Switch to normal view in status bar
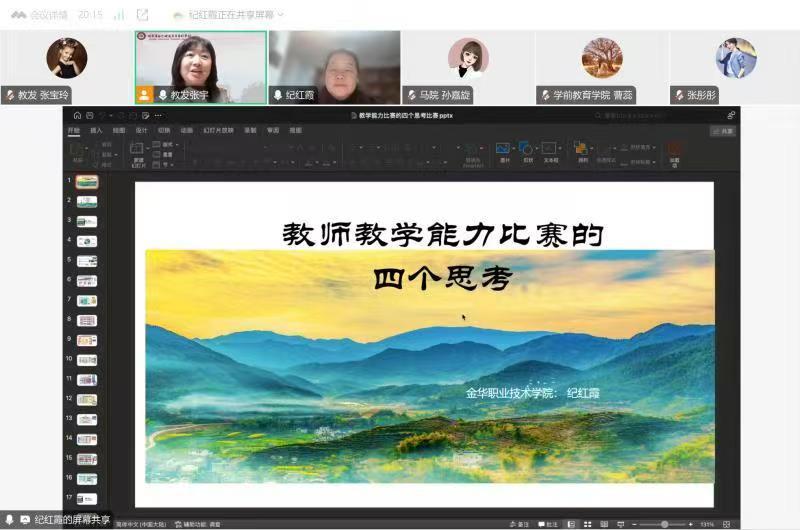This screenshot has height=530, width=800. 572,524
